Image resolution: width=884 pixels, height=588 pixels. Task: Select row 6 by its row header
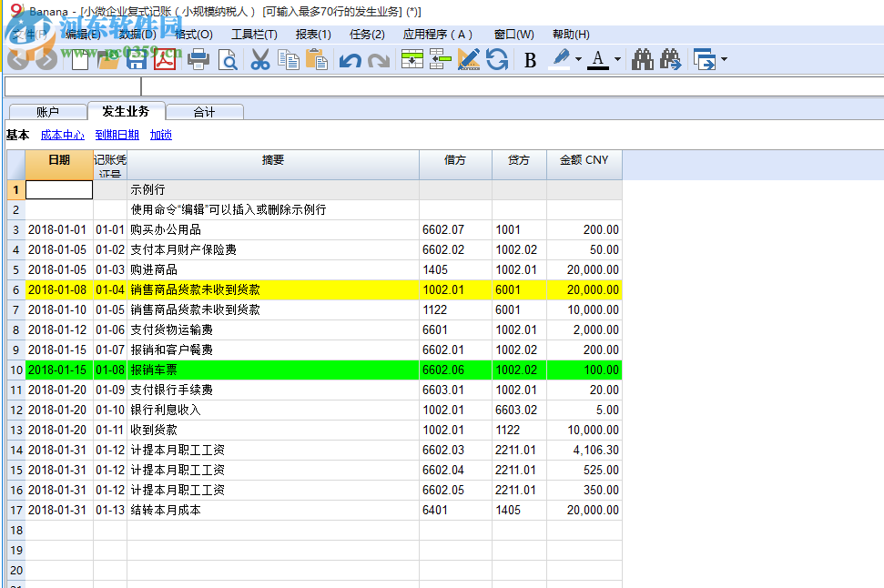[x=15, y=289]
